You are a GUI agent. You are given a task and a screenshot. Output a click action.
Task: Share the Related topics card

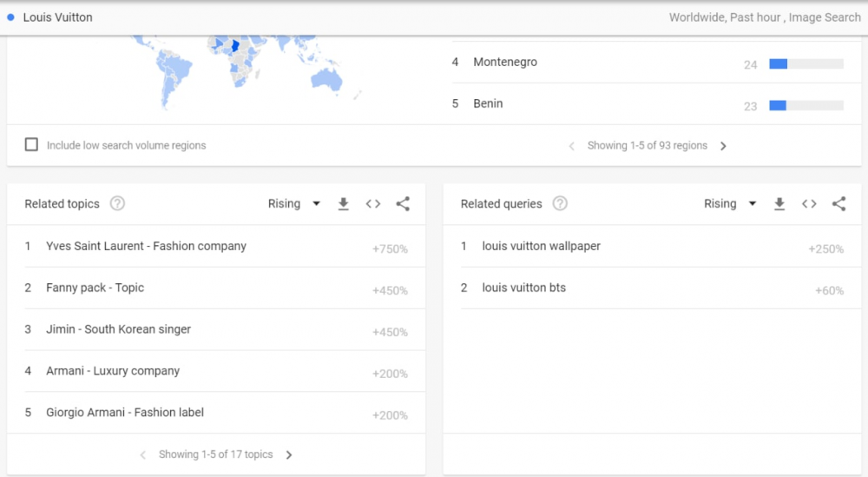(x=403, y=204)
